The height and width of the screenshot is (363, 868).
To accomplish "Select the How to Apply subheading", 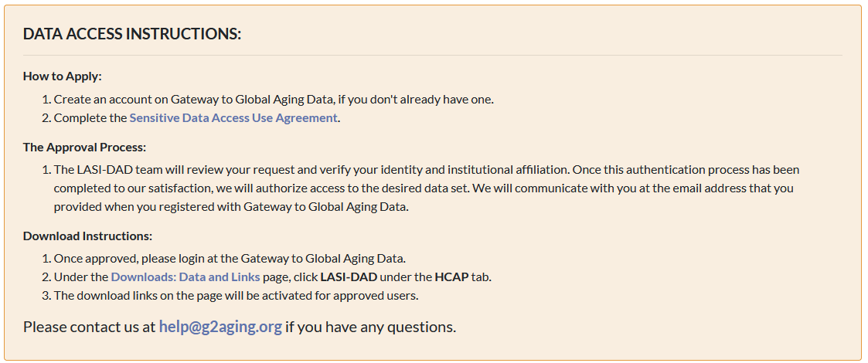I will 63,76.
